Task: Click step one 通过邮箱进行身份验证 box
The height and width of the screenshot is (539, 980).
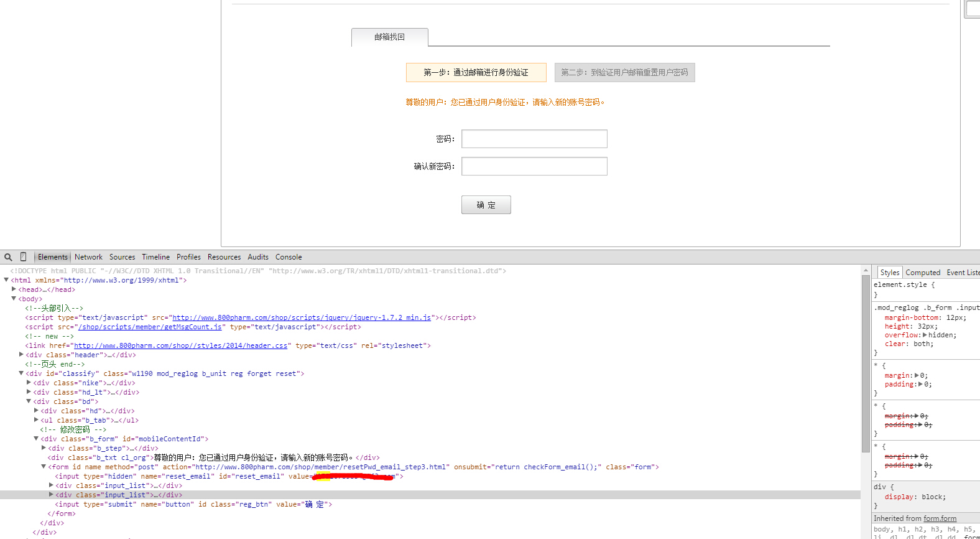Action: coord(476,73)
